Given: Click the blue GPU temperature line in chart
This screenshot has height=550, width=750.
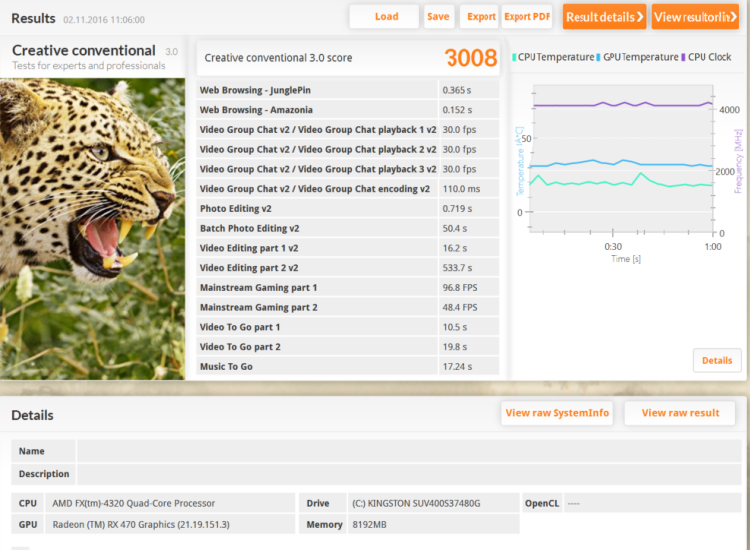Looking at the screenshot, I should [622, 161].
